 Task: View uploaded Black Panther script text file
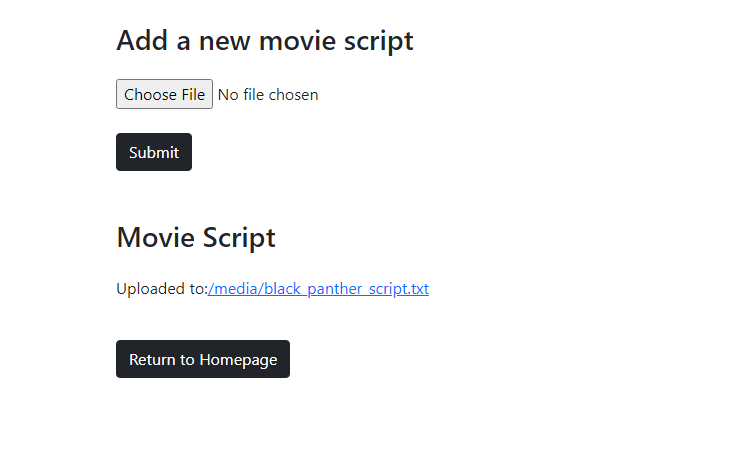318,289
